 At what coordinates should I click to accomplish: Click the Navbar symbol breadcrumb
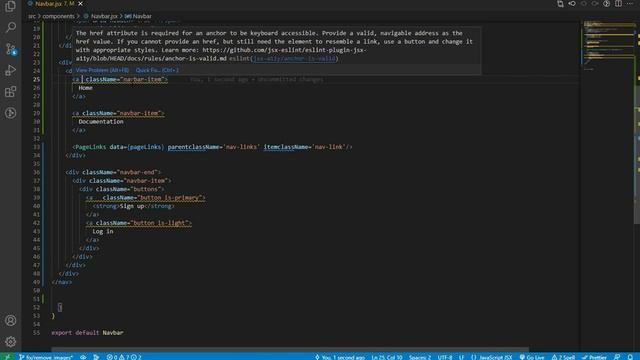coord(138,16)
